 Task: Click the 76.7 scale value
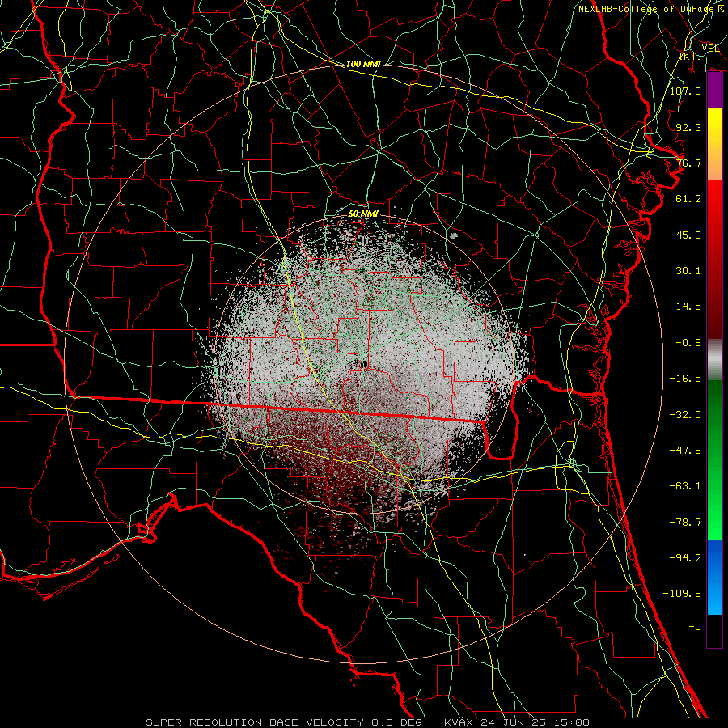[688, 163]
